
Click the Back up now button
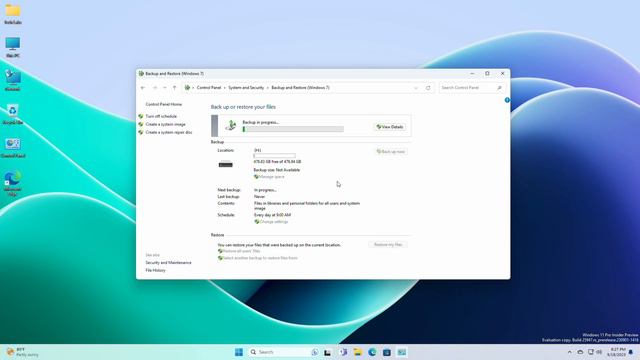(x=391, y=151)
